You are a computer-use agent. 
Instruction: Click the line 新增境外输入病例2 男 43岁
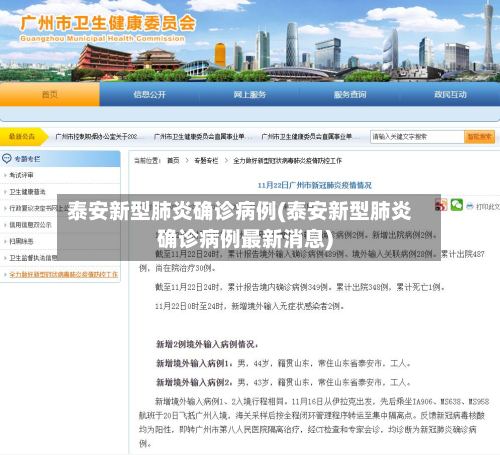pos(284,382)
